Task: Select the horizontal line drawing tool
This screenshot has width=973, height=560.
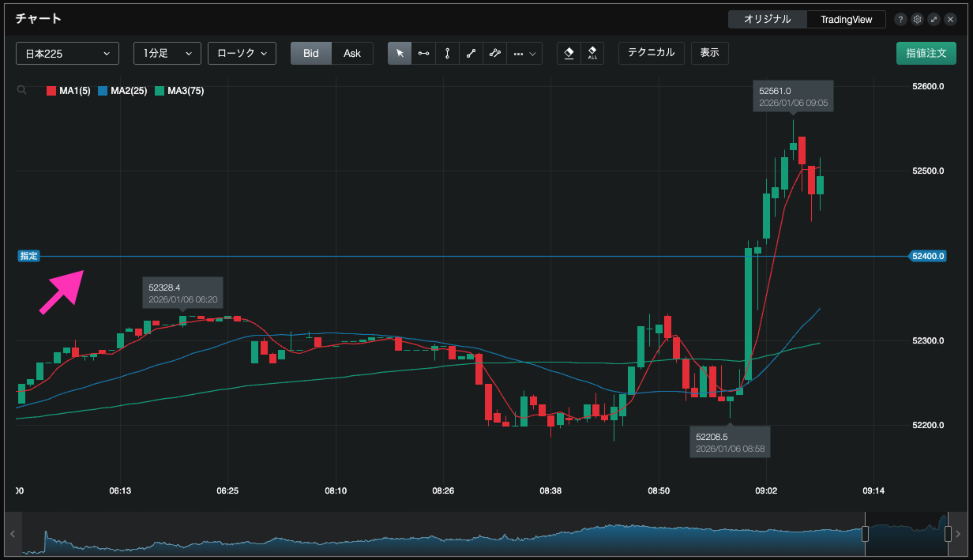Action: tap(423, 53)
